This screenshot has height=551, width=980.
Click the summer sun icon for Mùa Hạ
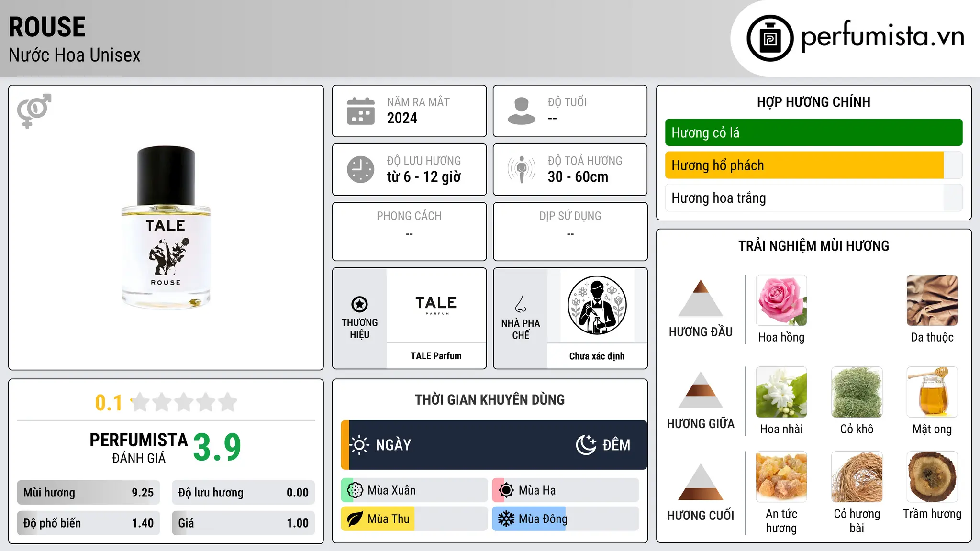506,490
